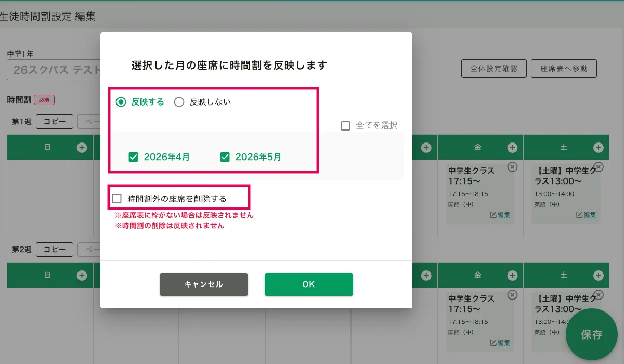Remove week 2 Friday 中学生クラス card

(512, 295)
